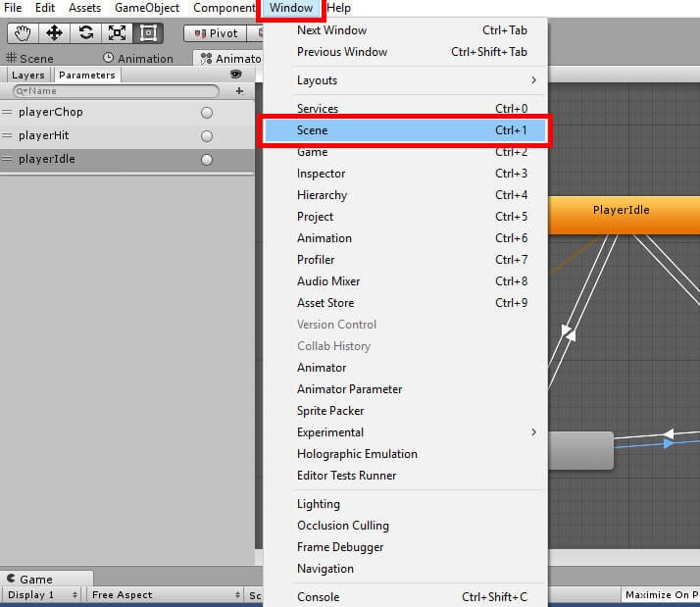Screen dimensions: 700x607
Task: Select the Scale tool
Action: coord(117,33)
